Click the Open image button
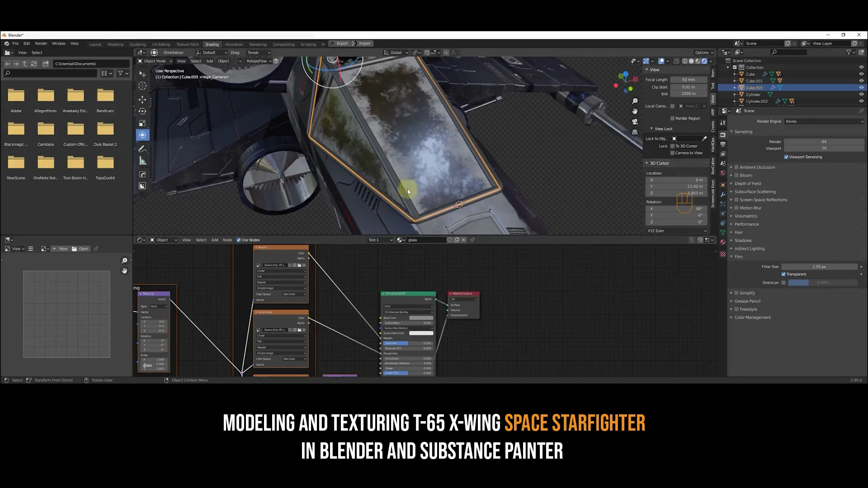This screenshot has height=488, width=868. 80,249
